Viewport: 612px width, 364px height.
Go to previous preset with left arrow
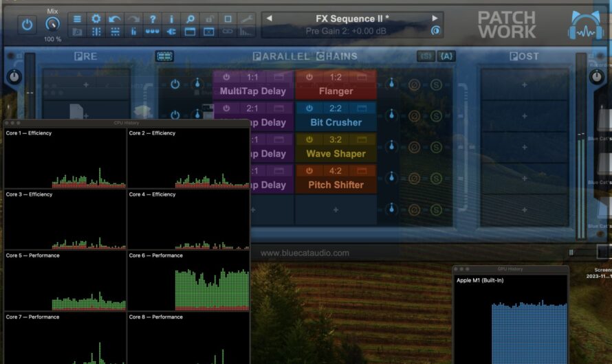(x=269, y=19)
